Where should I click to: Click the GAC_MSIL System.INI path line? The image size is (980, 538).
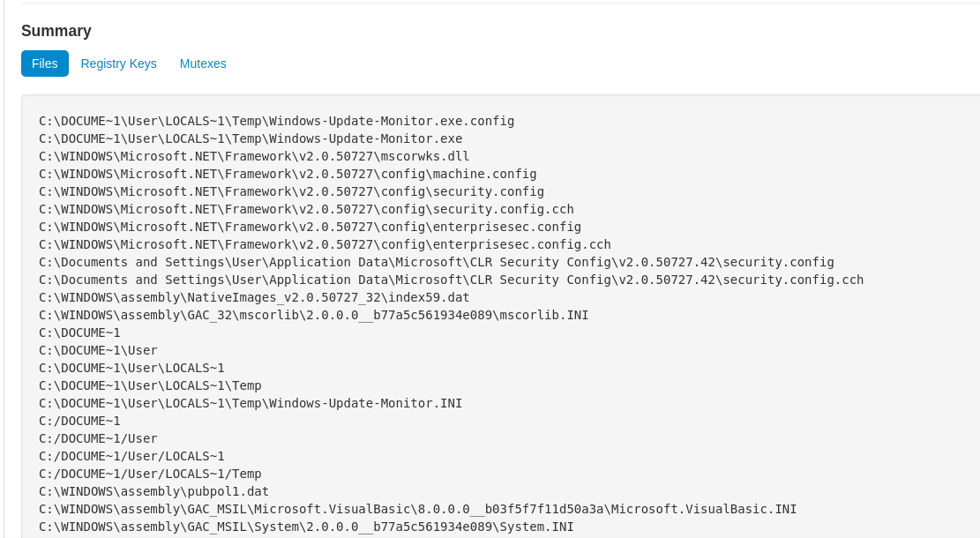[x=306, y=527]
